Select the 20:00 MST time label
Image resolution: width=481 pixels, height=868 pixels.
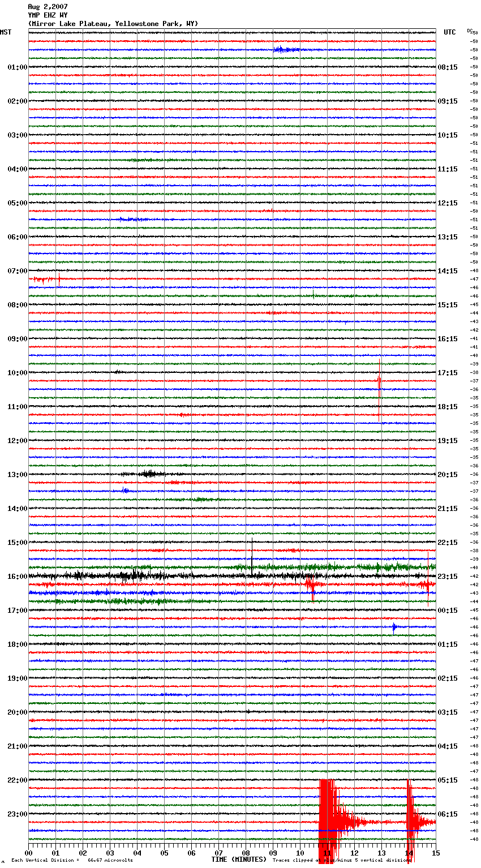click(x=18, y=712)
